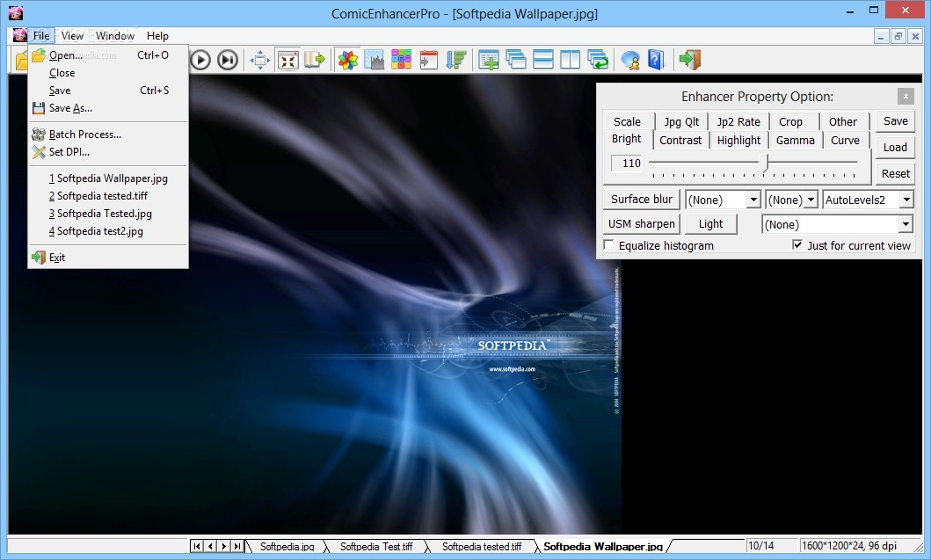Click the colored grid squares icon
This screenshot has height=560, width=931.
click(402, 60)
